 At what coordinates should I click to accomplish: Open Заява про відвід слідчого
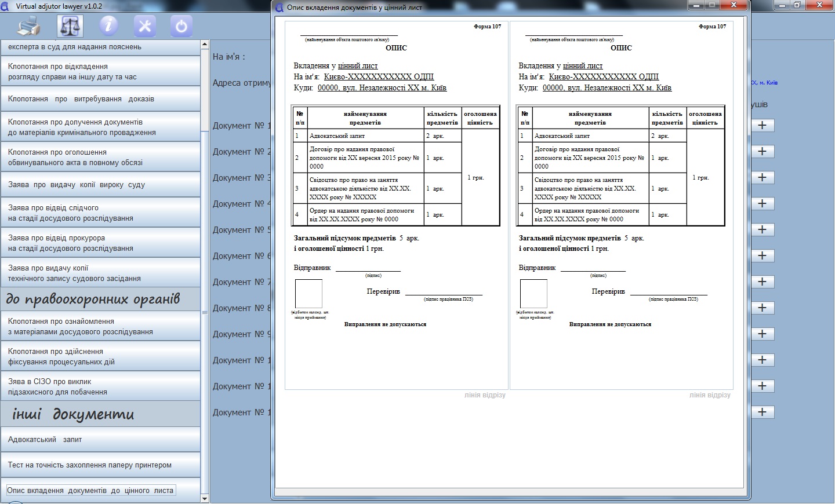coord(100,213)
